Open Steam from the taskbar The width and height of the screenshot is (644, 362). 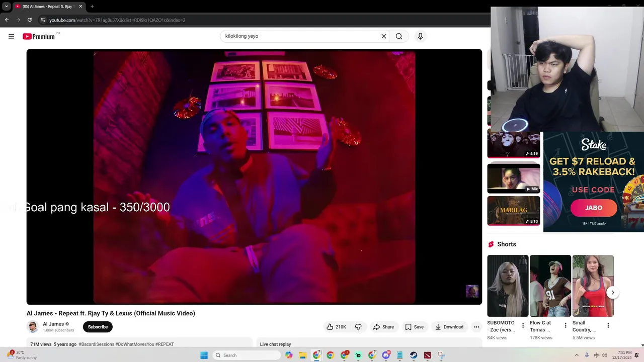pyautogui.click(x=414, y=355)
